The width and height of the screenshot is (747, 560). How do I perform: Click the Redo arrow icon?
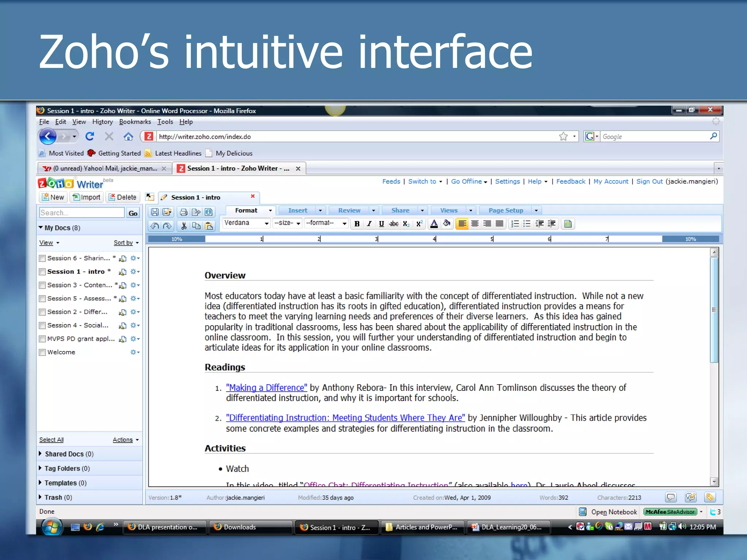167,226
